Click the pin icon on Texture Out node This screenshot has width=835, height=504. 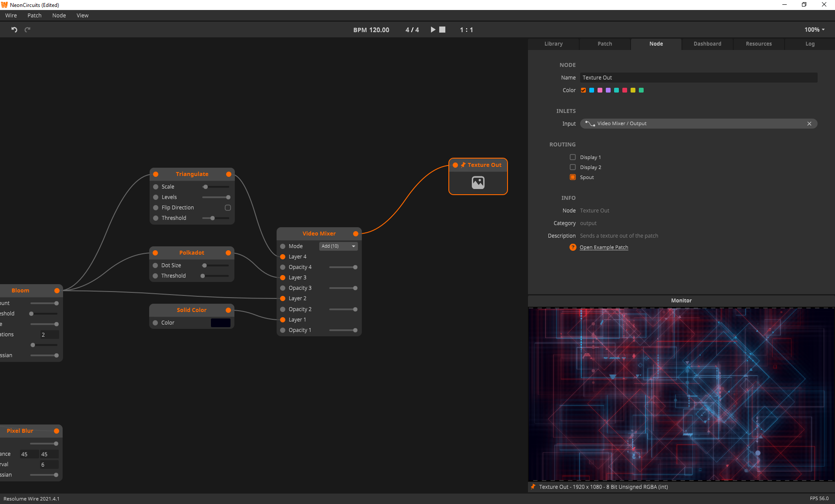point(463,165)
